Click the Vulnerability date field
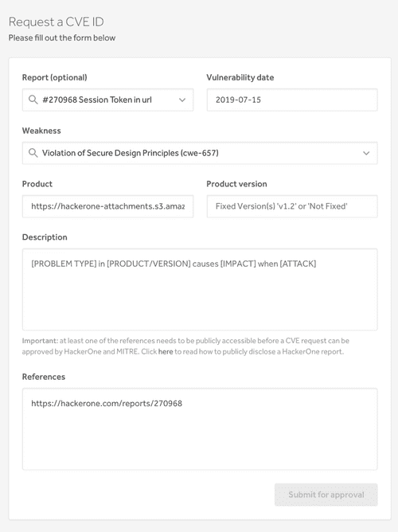The width and height of the screenshot is (398, 532). pyautogui.click(x=292, y=100)
